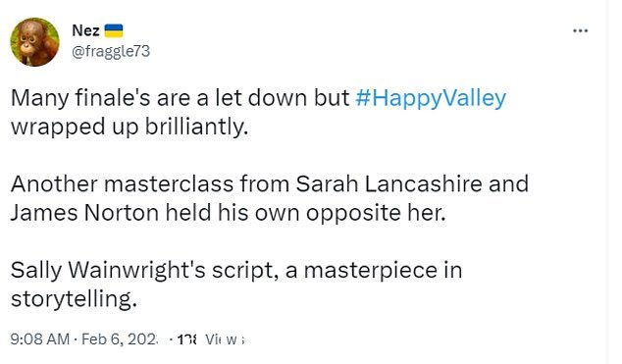
Task: Click the line "wrapped up brilliantly."
Action: point(130,127)
